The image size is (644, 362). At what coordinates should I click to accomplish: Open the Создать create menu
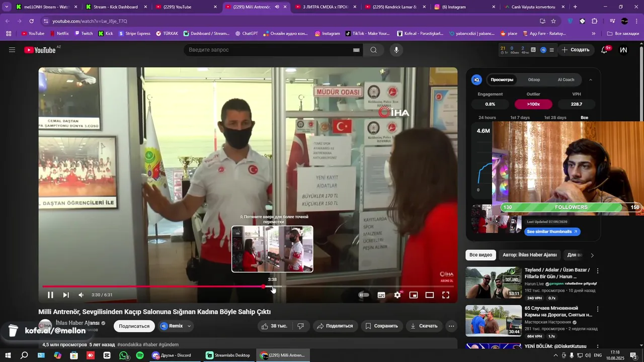click(x=576, y=50)
